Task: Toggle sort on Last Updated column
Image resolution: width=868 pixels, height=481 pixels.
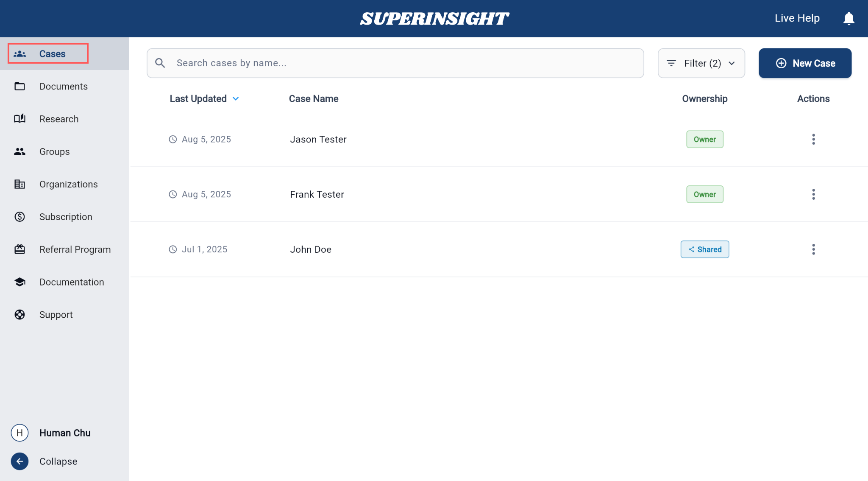Action: click(x=204, y=99)
